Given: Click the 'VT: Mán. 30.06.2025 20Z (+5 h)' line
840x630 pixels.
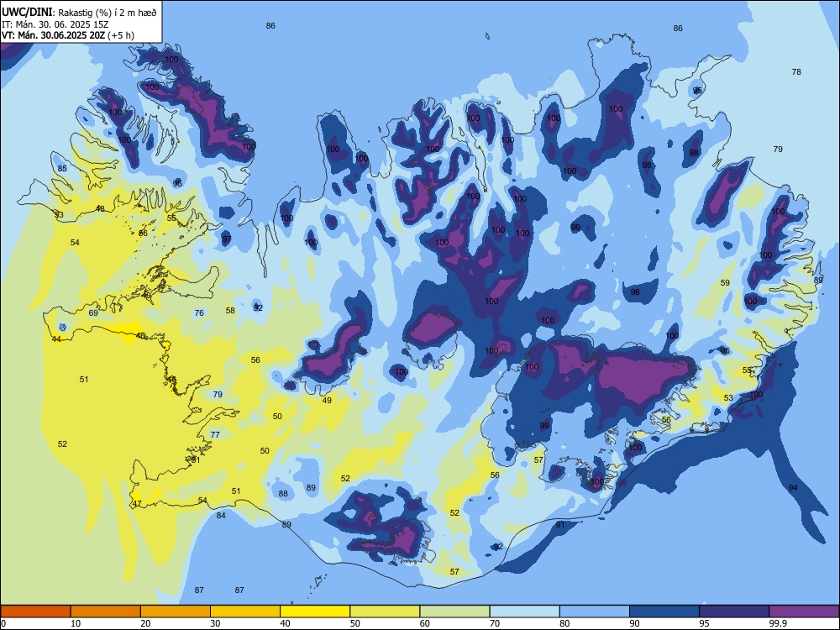Looking at the screenshot, I should 68,35.
